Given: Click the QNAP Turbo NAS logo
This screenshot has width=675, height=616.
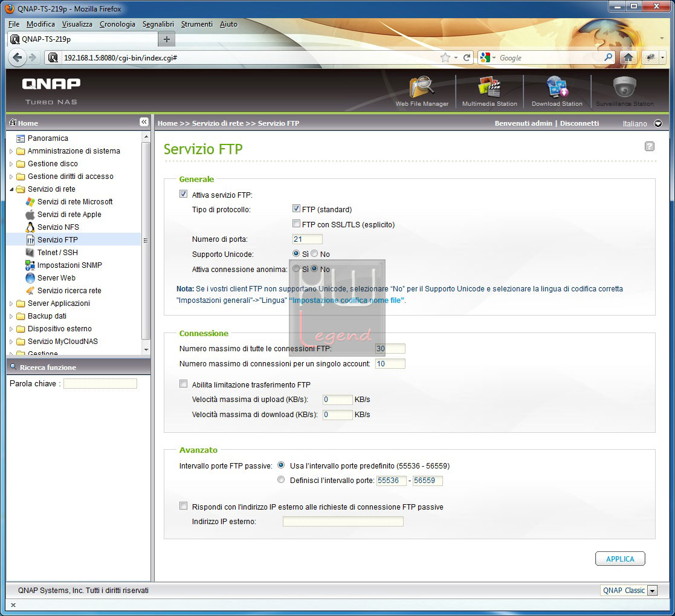Looking at the screenshot, I should click(x=51, y=91).
